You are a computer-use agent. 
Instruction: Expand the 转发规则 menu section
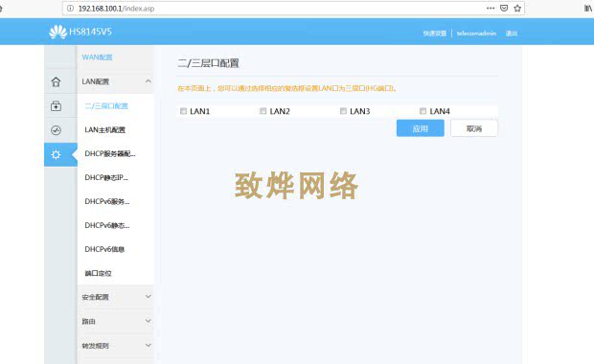pyautogui.click(x=116, y=346)
